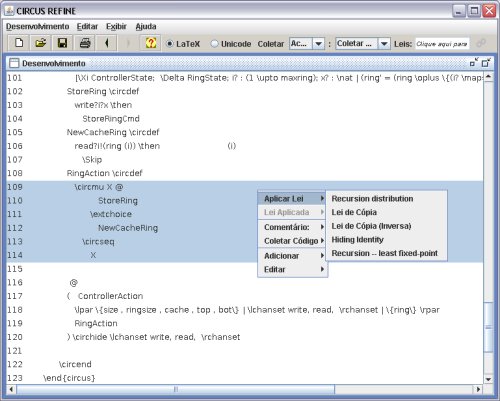The width and height of the screenshot is (500, 401).
Task: Choose Hiding Identity law
Action: tap(386, 240)
